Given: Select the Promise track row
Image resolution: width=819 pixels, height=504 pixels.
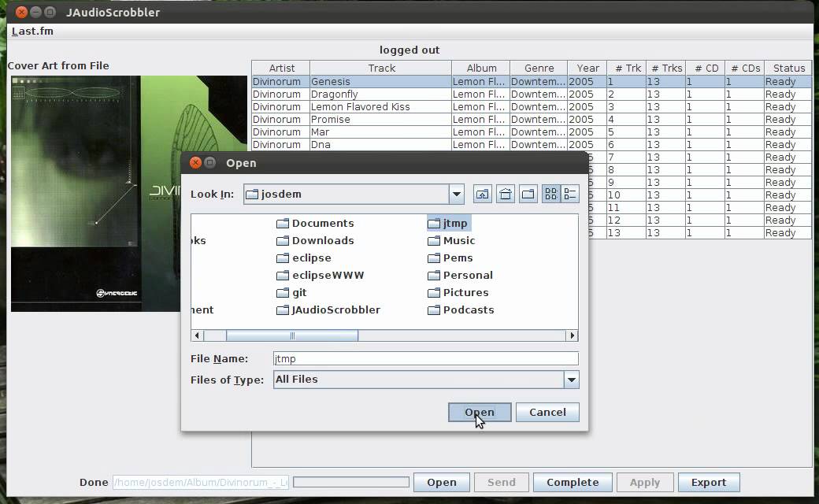Looking at the screenshot, I should tap(532, 119).
